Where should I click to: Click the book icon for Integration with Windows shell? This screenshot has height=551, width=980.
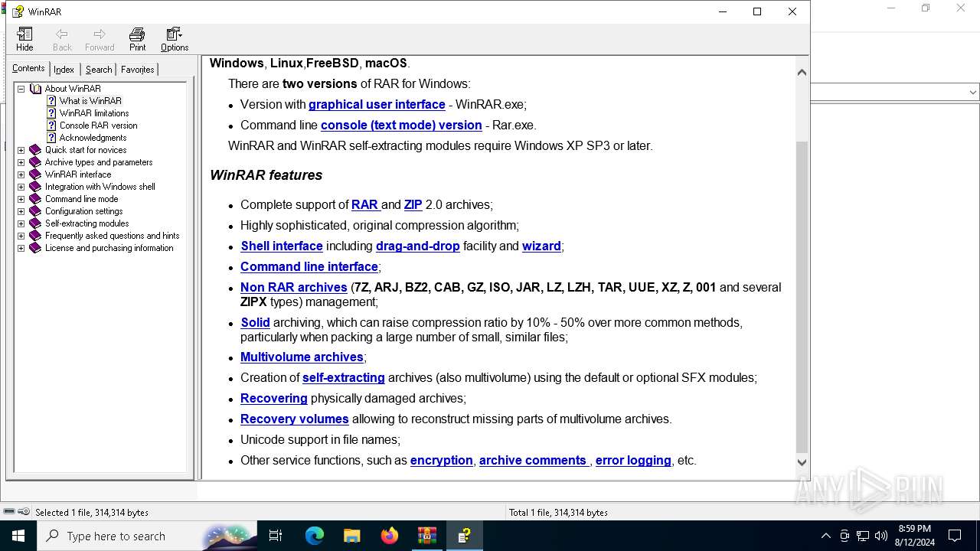35,187
